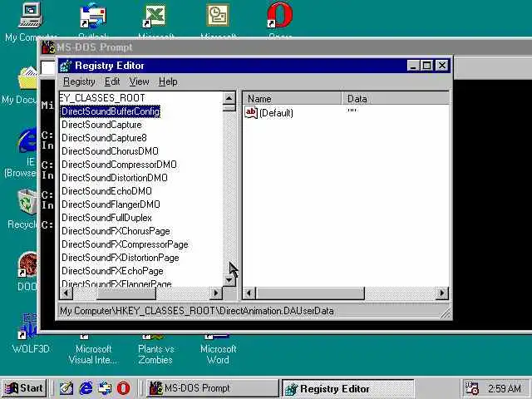Screen dimensions: 532x399
Task: Select the DirectSoundCapture8 key
Action: 104,138
